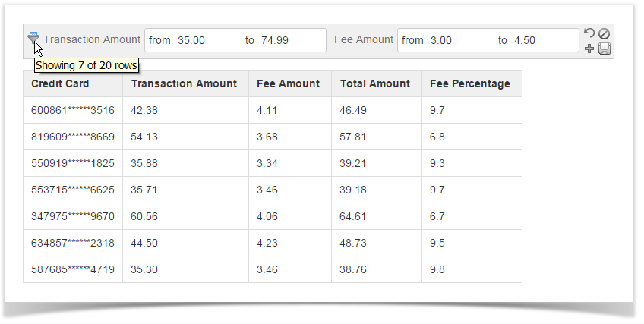Click the add filter plus icon
This screenshot has height=324, width=644.
(x=589, y=49)
